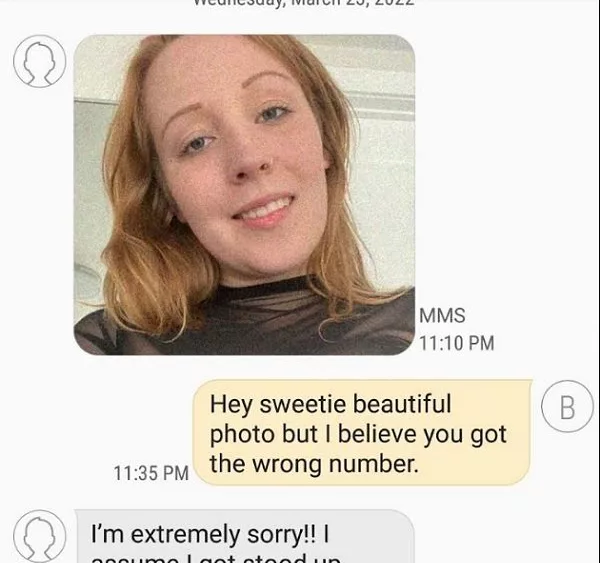Tap the 11:35 PM timestamp
The width and height of the screenshot is (600, 563).
pyautogui.click(x=152, y=473)
